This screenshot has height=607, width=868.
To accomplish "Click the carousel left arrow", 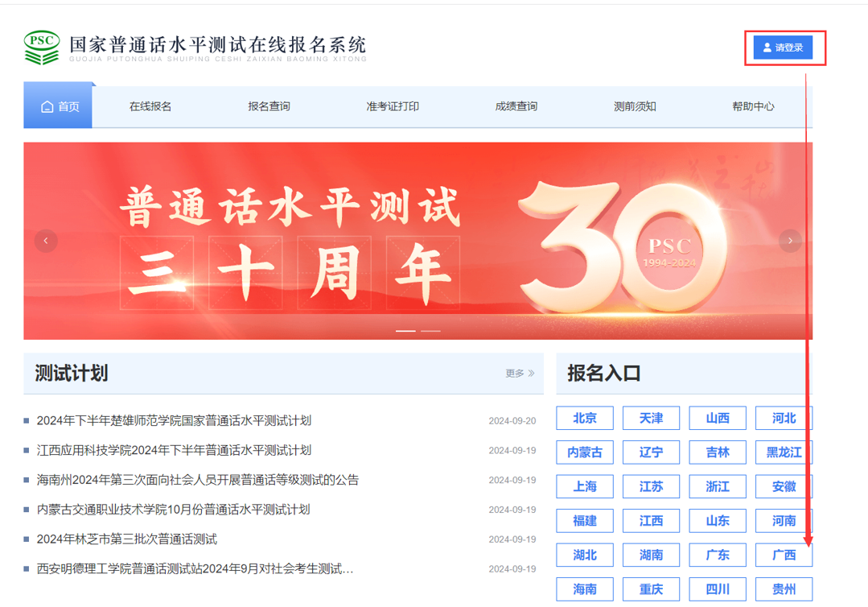I will 46,240.
